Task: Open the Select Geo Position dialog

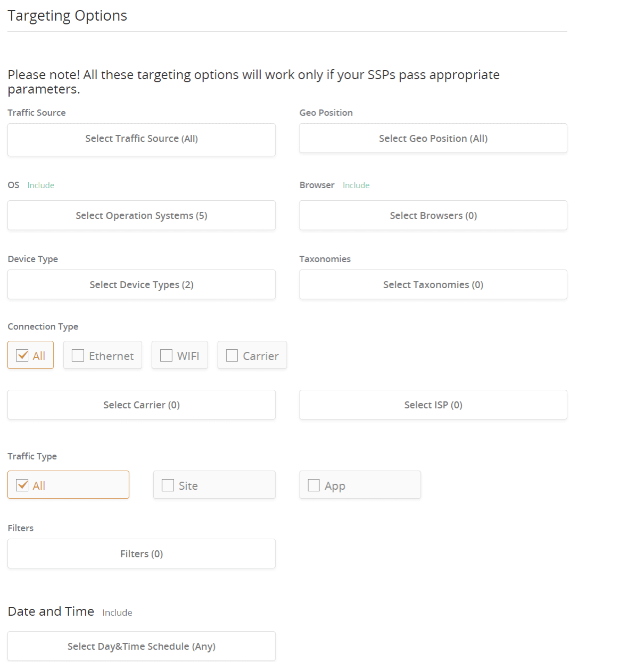Action: coord(433,138)
